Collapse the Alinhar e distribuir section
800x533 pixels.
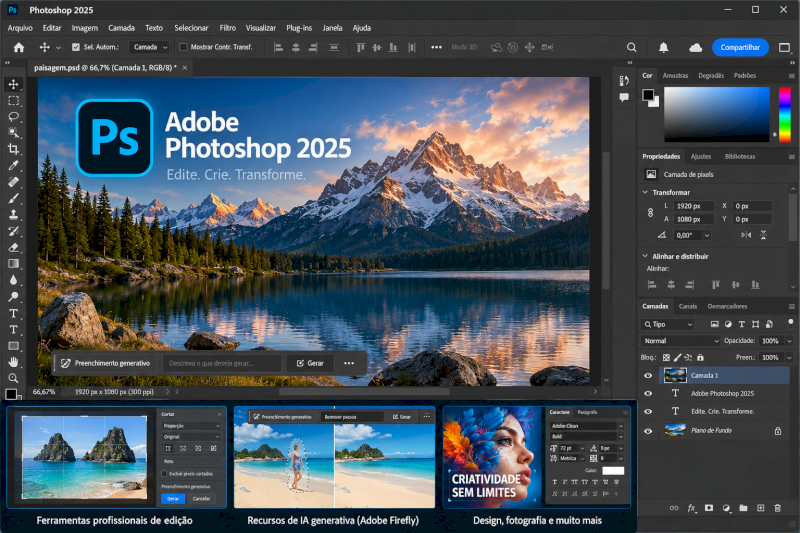(x=645, y=256)
